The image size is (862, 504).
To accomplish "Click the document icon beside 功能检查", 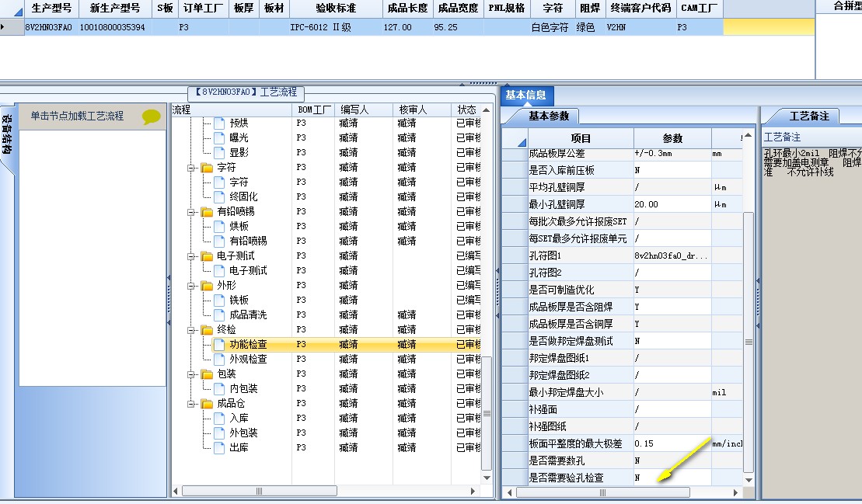I will click(219, 344).
